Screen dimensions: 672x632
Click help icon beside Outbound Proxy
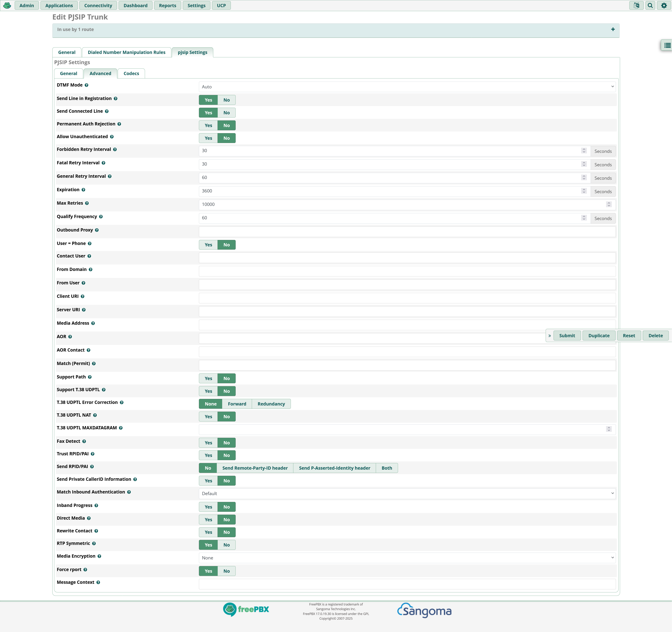(97, 230)
